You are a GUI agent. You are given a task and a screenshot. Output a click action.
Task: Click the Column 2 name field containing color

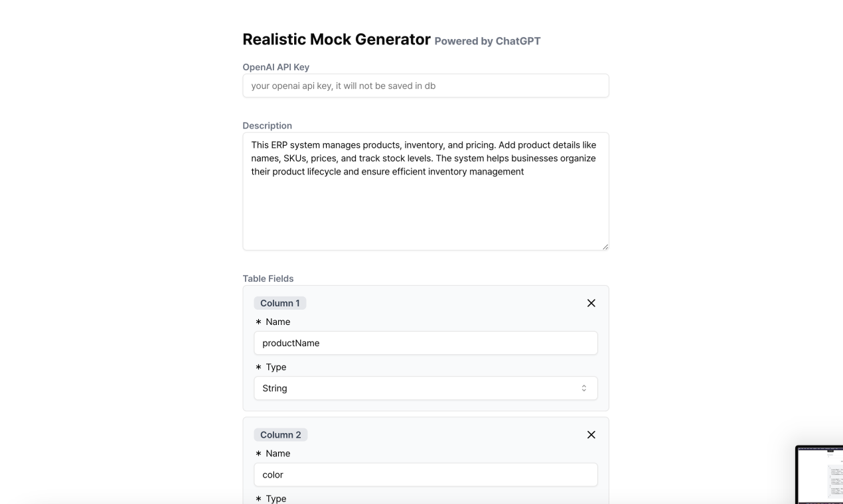[425, 475]
